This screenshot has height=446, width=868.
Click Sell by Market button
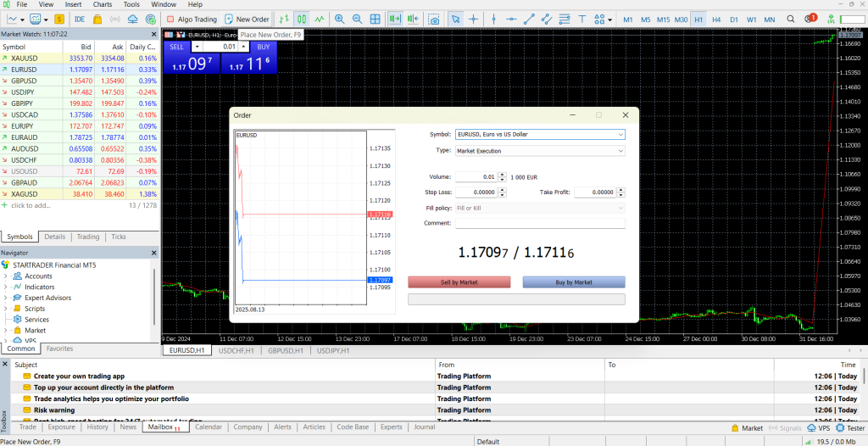459,282
